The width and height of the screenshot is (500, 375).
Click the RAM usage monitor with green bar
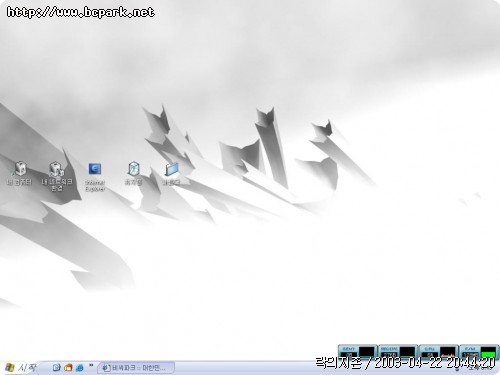[x=479, y=352]
